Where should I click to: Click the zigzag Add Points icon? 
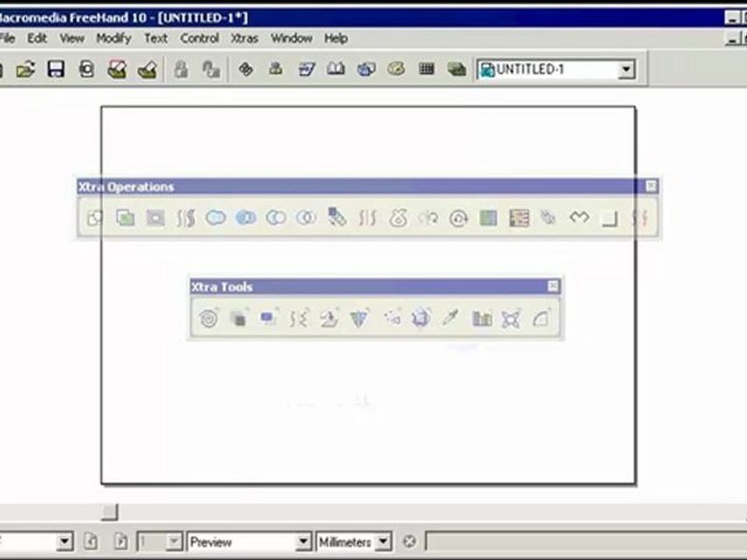(x=579, y=218)
